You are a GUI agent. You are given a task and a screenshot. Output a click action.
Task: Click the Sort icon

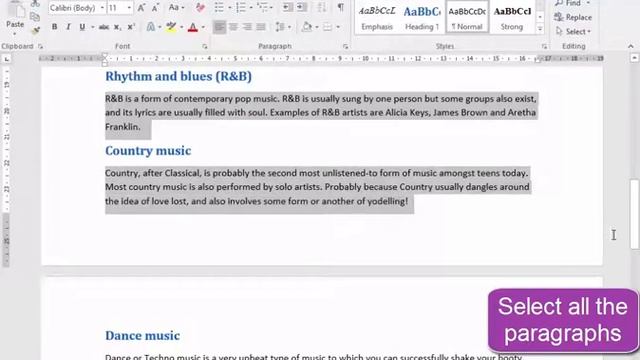pyautogui.click(x=322, y=7)
